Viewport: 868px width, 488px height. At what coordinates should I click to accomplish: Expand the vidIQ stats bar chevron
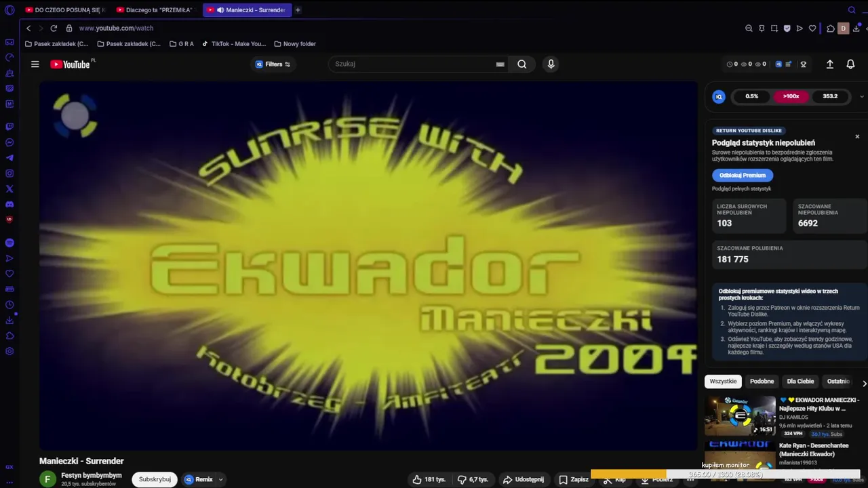click(x=862, y=96)
